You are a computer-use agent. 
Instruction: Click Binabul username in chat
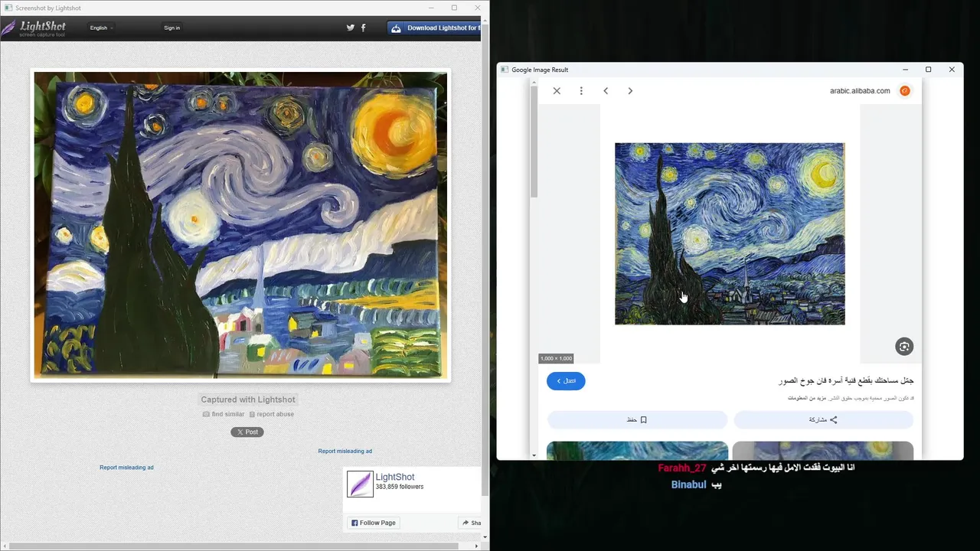tap(688, 484)
